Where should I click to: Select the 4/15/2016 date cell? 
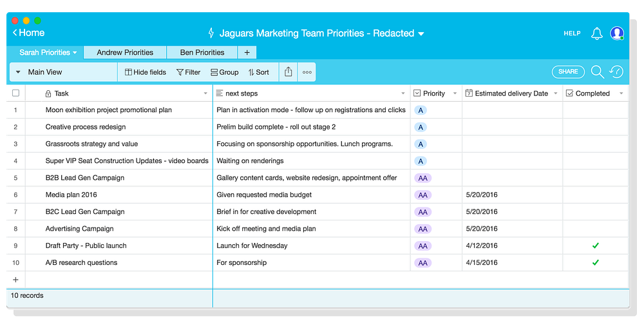(512, 262)
